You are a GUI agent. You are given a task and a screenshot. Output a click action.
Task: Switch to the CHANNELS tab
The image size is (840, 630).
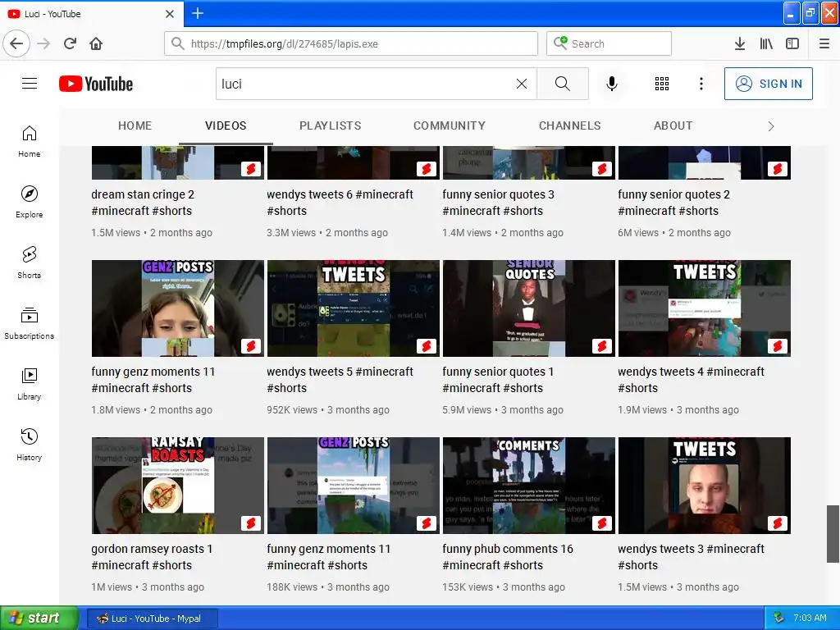(570, 126)
